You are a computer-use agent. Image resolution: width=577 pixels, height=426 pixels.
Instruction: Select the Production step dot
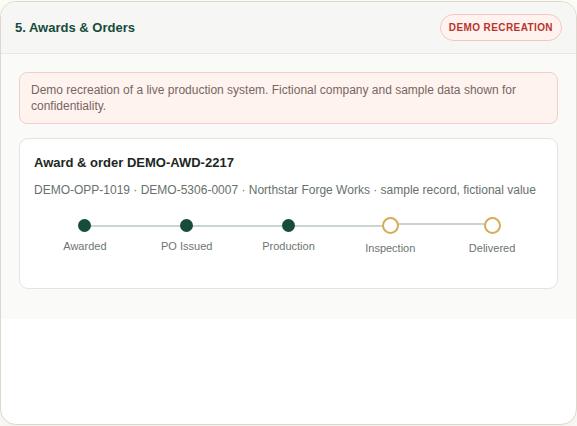click(x=288, y=226)
